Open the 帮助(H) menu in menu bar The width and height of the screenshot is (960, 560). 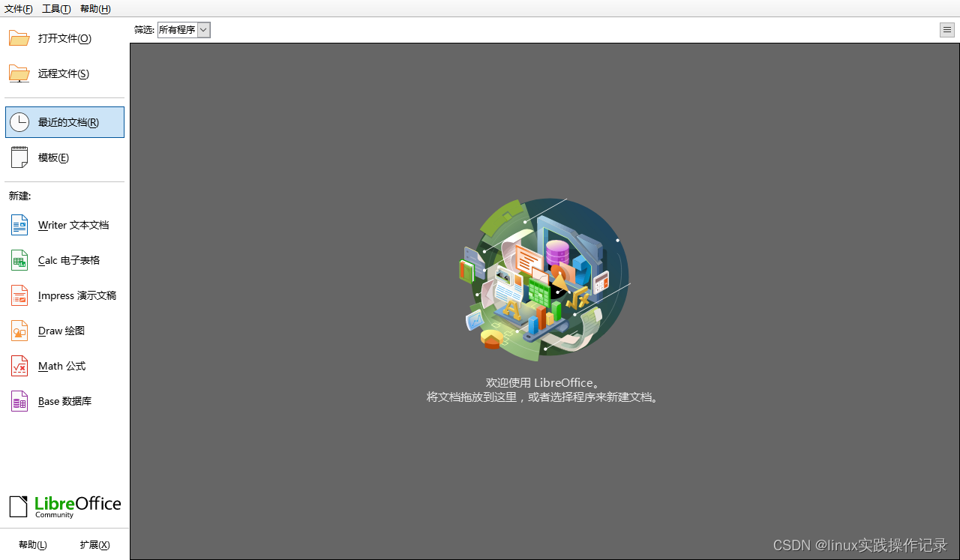click(95, 9)
